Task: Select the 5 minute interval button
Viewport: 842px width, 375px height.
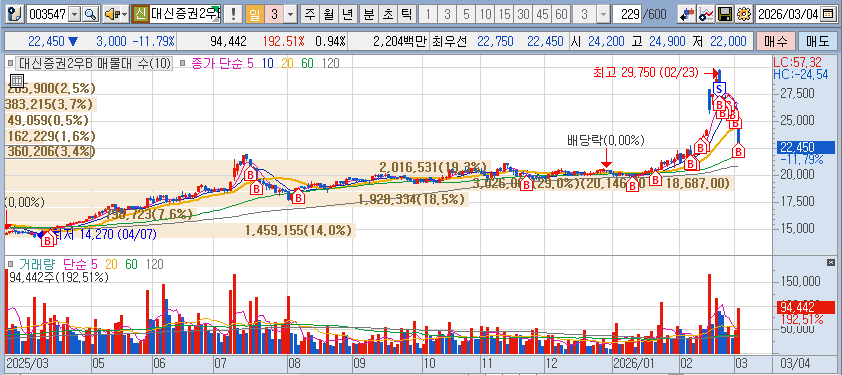Action: point(466,15)
